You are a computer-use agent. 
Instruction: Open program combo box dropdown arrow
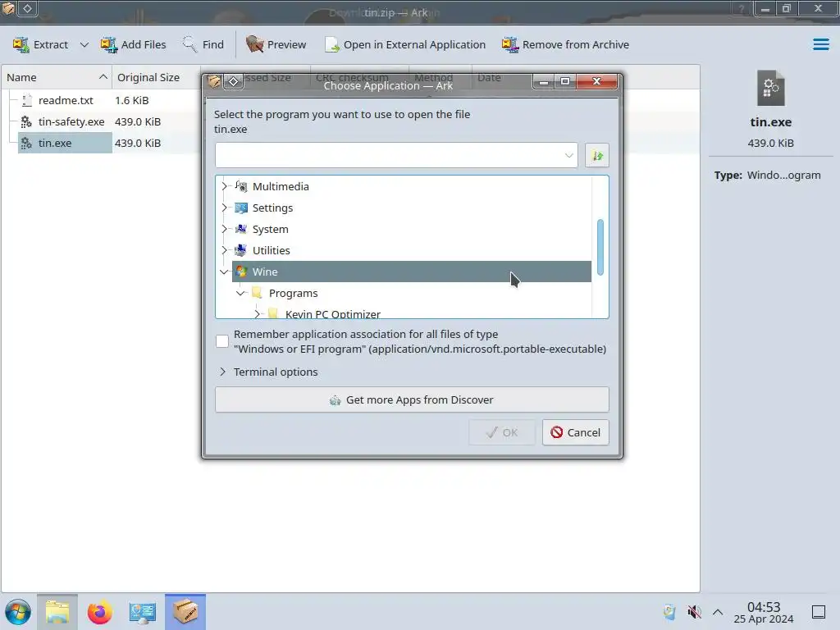[x=568, y=155]
